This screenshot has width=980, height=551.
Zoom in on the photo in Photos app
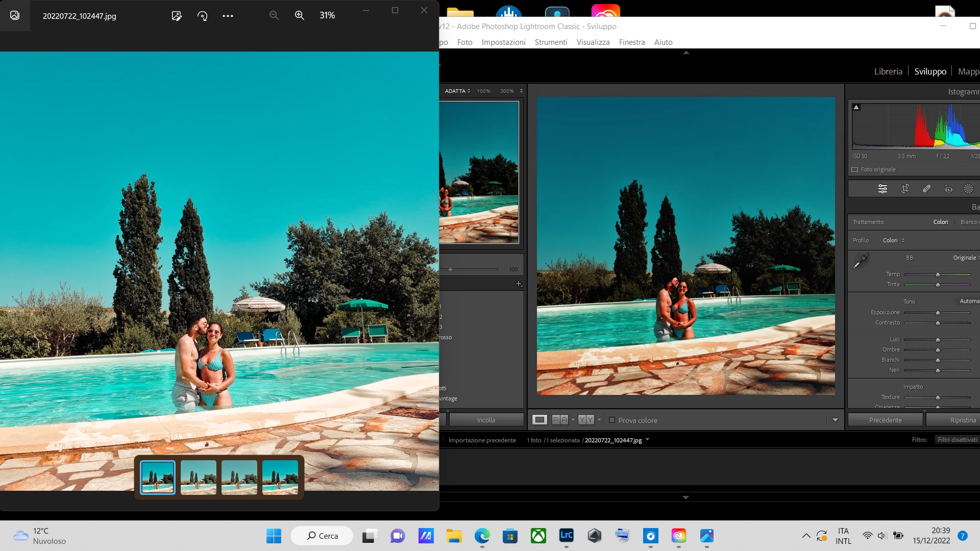300,16
